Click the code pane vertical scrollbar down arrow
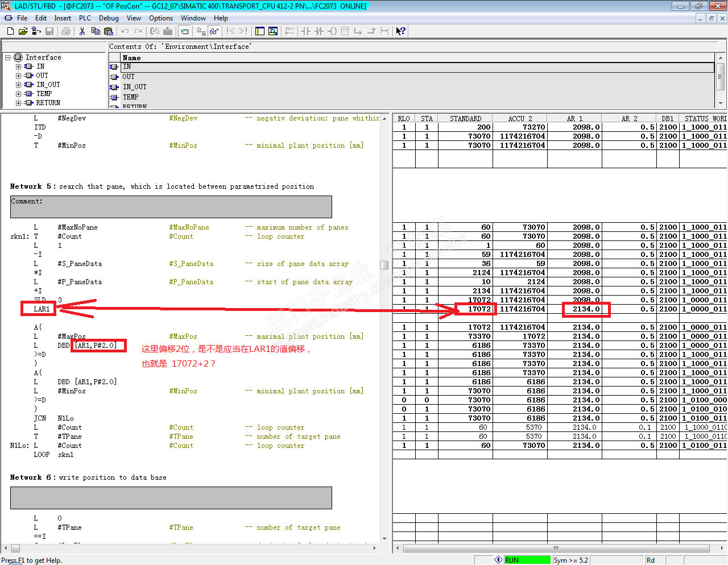The width and height of the screenshot is (728, 565). [x=384, y=539]
